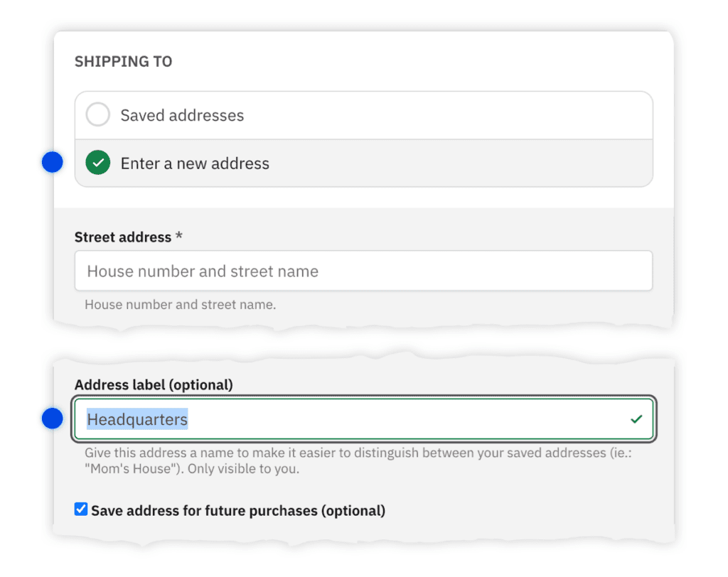Click the SHIPPING TO heading
Viewport: 728px width, 577px height.
click(x=124, y=61)
